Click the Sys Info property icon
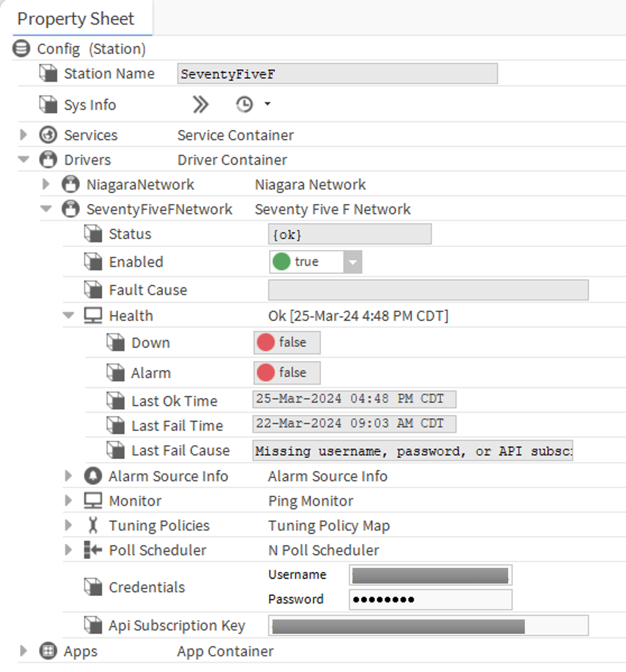The height and width of the screenshot is (672, 626). [48, 105]
